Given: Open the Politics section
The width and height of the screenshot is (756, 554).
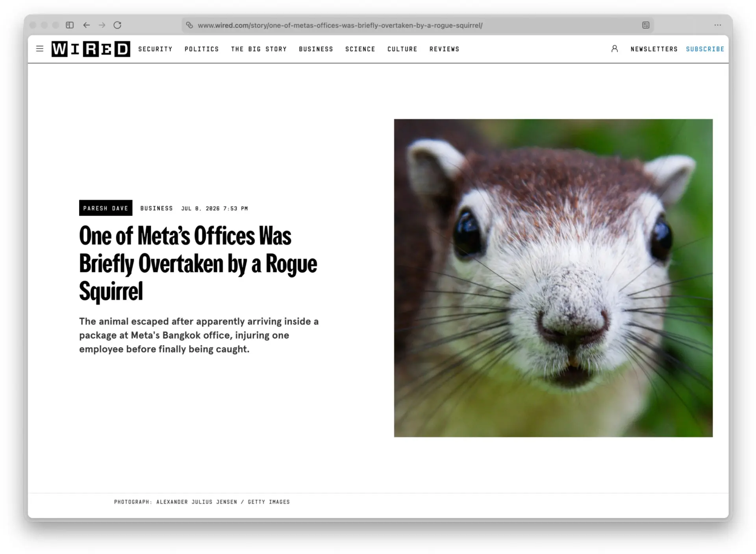Looking at the screenshot, I should (x=202, y=49).
